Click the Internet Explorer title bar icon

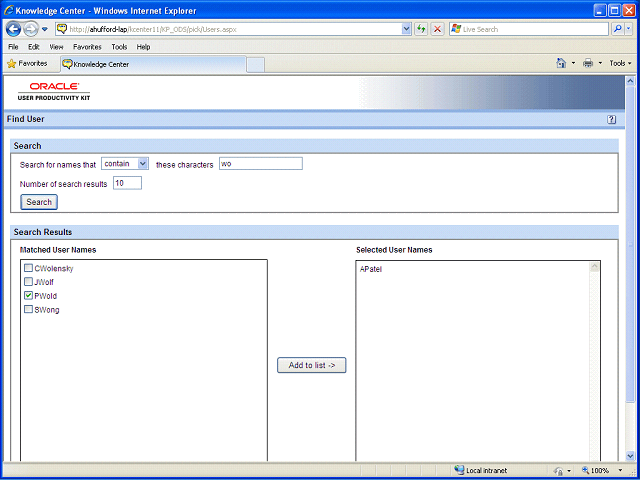click(x=8, y=10)
